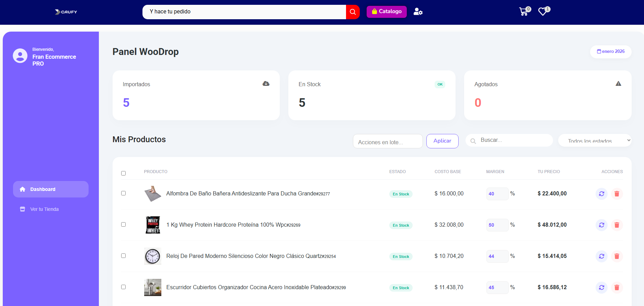The height and width of the screenshot is (306, 644).
Task: Click the Aplicar button
Action: coord(442,141)
